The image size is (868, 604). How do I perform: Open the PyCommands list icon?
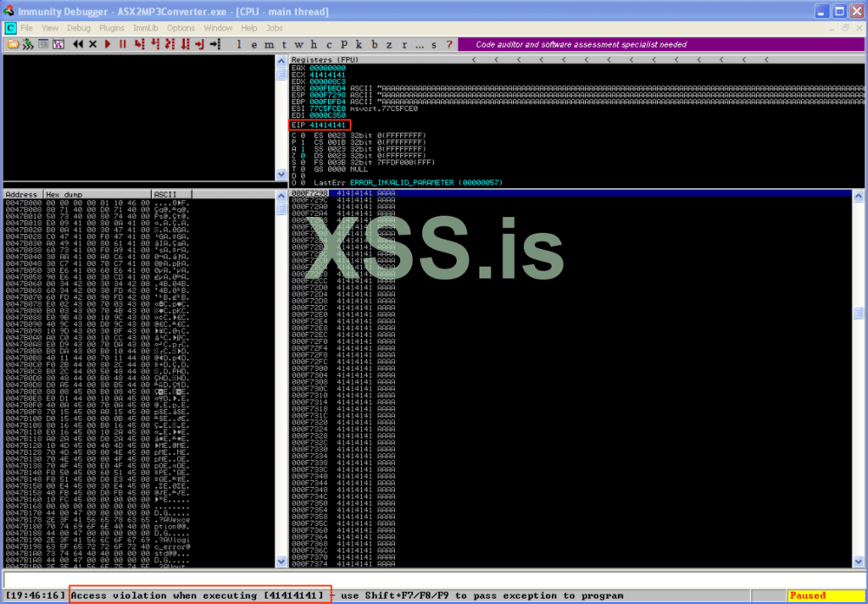pyautogui.click(x=58, y=44)
